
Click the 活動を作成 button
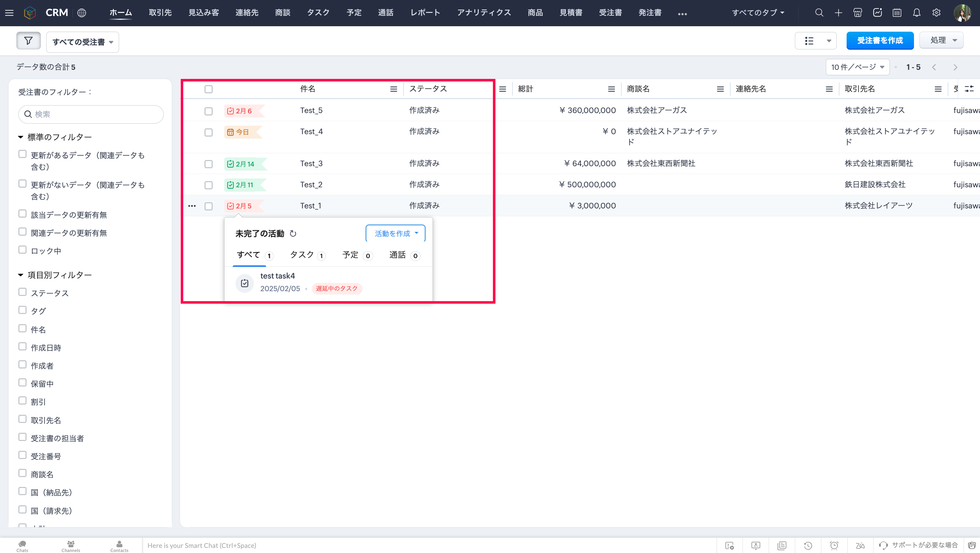(395, 233)
